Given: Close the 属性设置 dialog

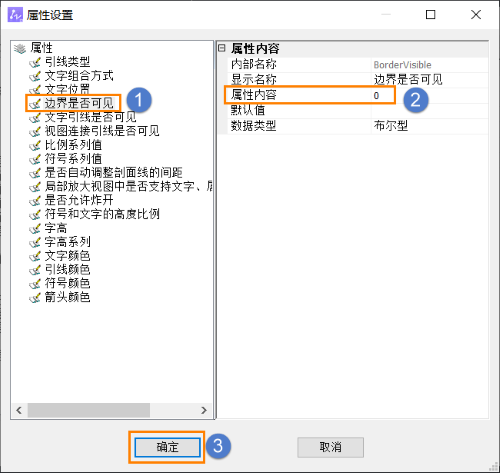Looking at the screenshot, I should click(476, 15).
